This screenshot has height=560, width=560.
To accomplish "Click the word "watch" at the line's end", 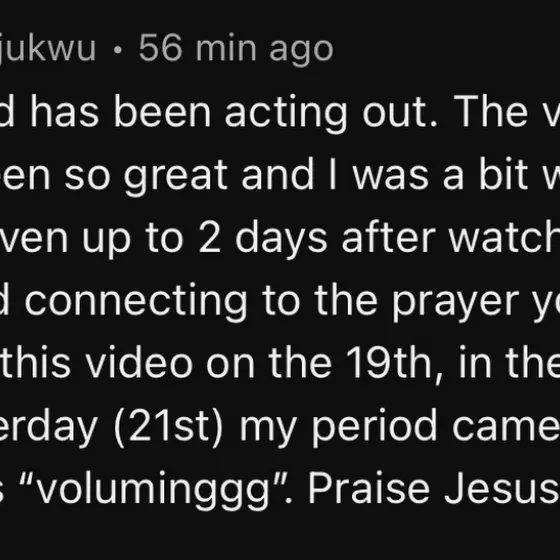I will [504, 236].
